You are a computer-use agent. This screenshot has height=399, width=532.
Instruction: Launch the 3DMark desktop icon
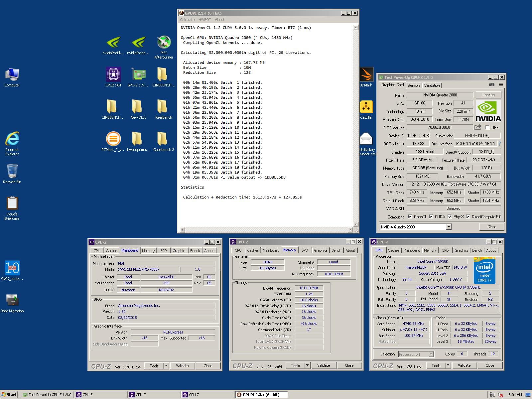(366, 77)
